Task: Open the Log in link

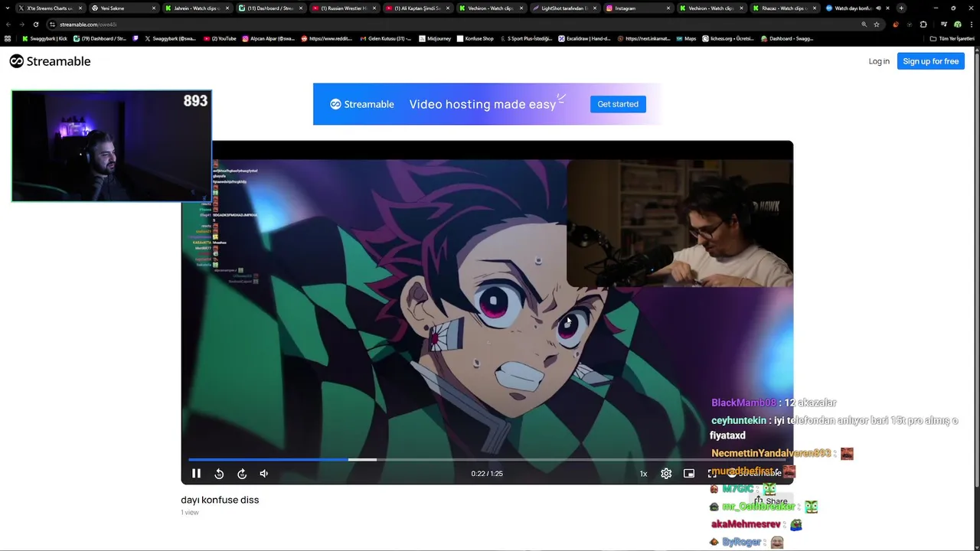Action: 879,61
